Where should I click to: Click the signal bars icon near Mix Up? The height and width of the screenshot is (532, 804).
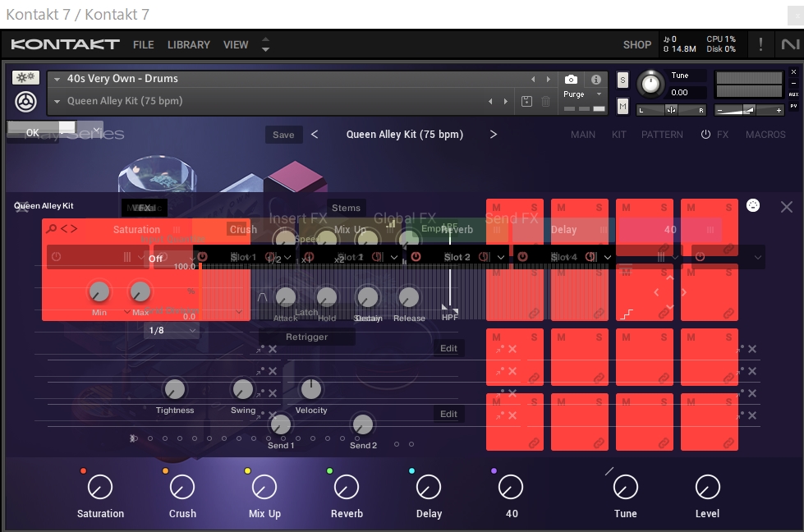pos(391,223)
